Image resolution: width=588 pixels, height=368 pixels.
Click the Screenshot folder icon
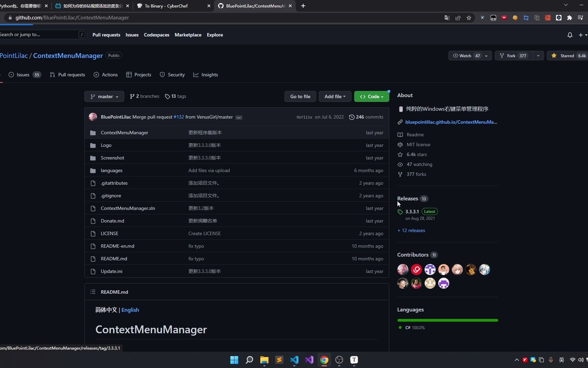93,158
